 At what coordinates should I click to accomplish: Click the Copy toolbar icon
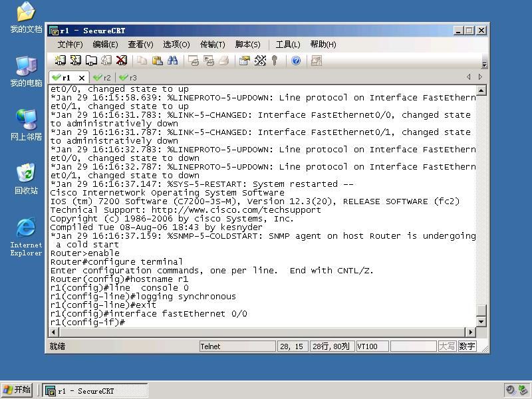pos(142,61)
